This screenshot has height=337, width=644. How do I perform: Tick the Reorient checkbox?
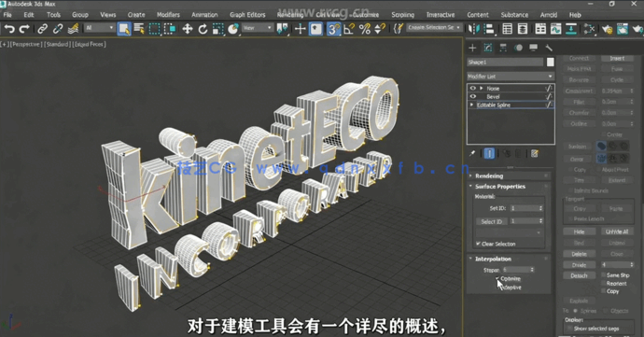pos(603,283)
